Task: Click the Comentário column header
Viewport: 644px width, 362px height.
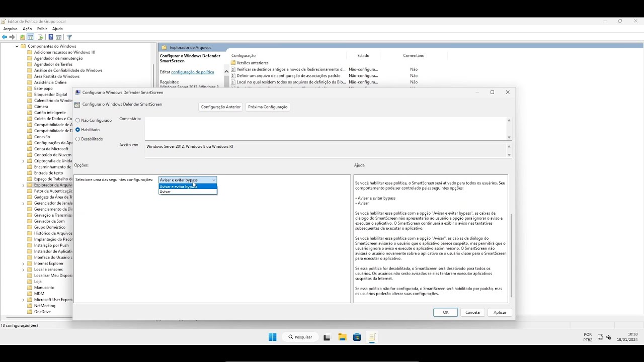Action: [414, 55]
